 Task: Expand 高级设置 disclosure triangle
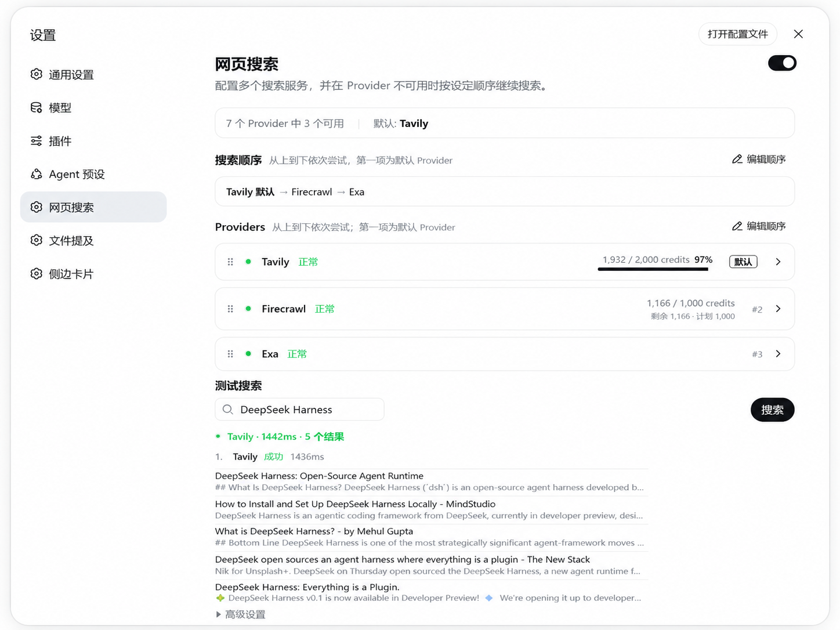pyautogui.click(x=218, y=614)
